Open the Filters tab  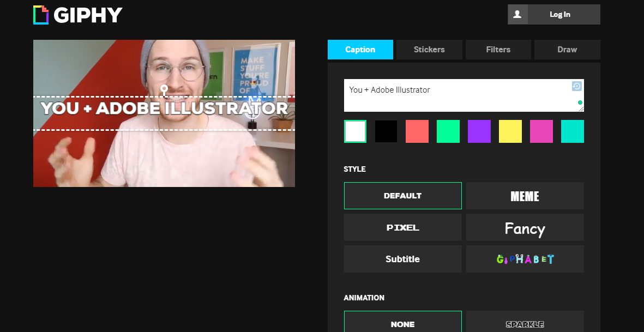pyautogui.click(x=498, y=50)
